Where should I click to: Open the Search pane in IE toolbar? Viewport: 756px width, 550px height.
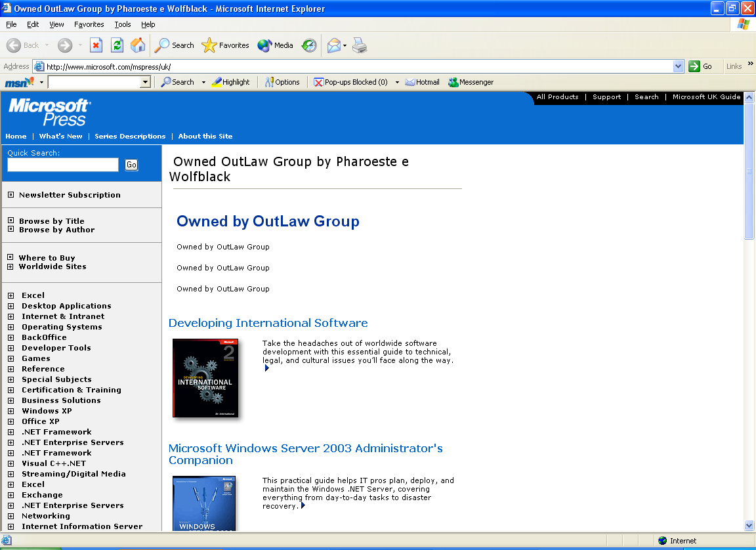[x=174, y=45]
